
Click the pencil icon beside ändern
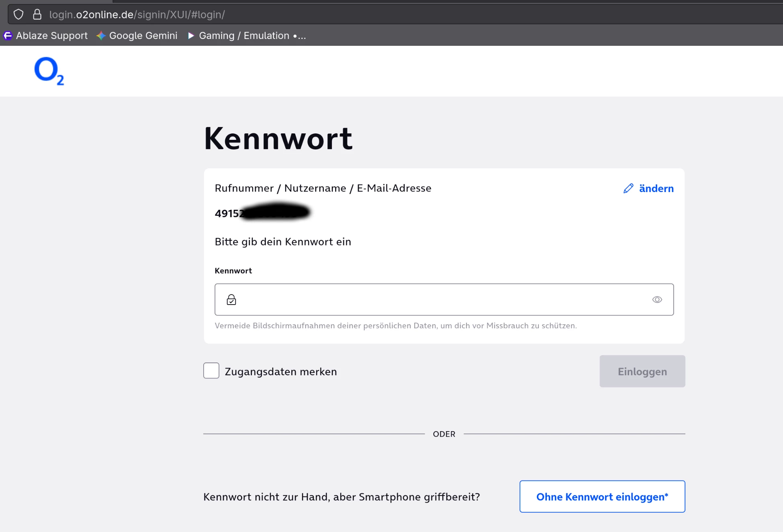point(628,188)
